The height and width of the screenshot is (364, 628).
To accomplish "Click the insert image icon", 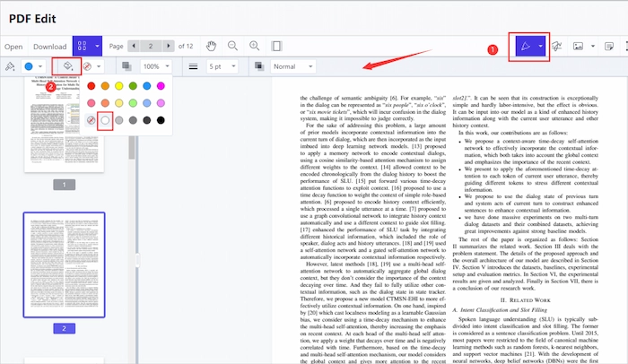I will pos(578,46).
